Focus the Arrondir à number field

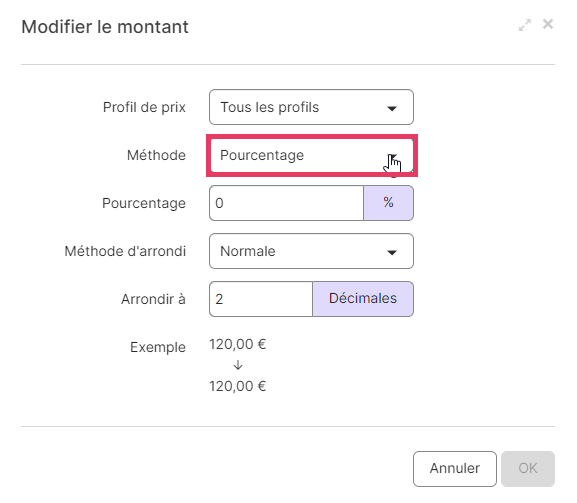pyautogui.click(x=261, y=299)
